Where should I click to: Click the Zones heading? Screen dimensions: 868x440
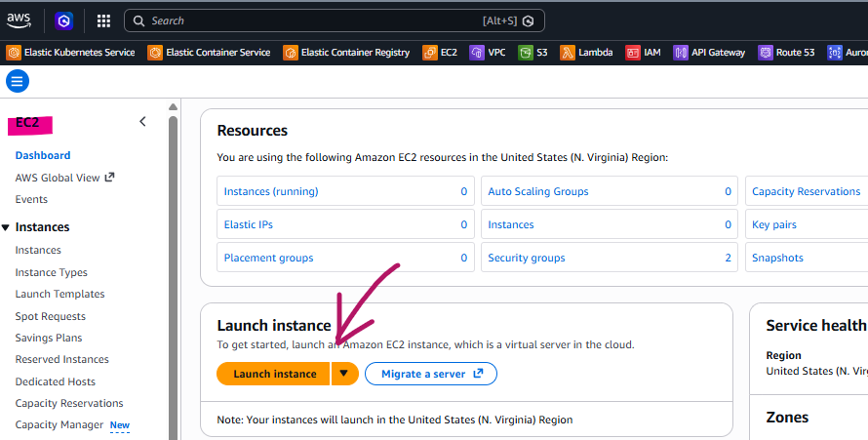(x=787, y=418)
